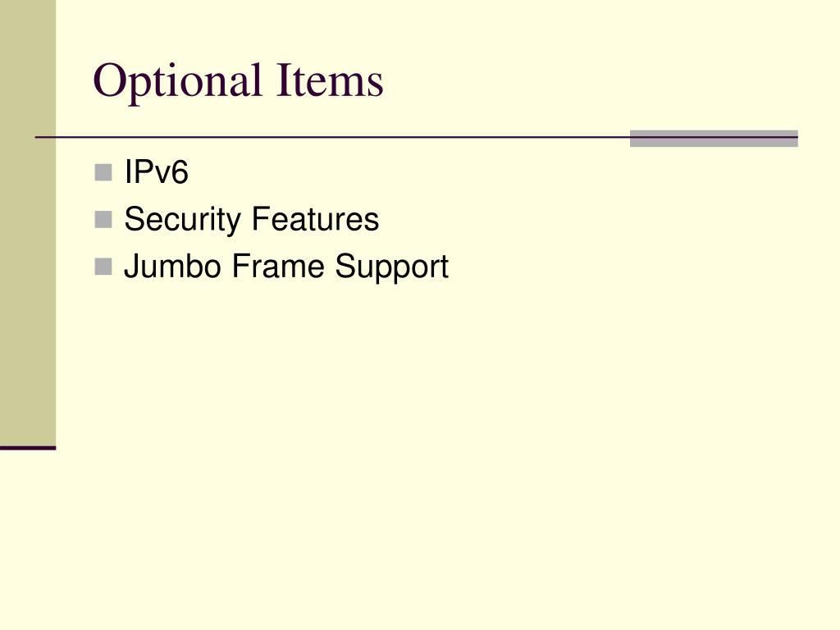Click the word 'Jumbo' in the third bullet
Screen dimensions: 840x630
pos(172,266)
